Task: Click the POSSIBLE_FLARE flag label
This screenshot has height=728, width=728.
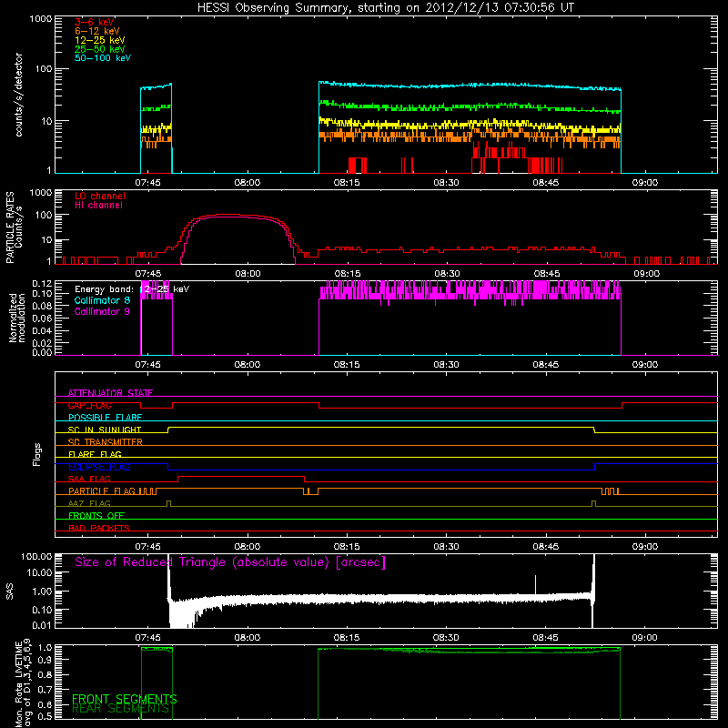Action: click(105, 418)
